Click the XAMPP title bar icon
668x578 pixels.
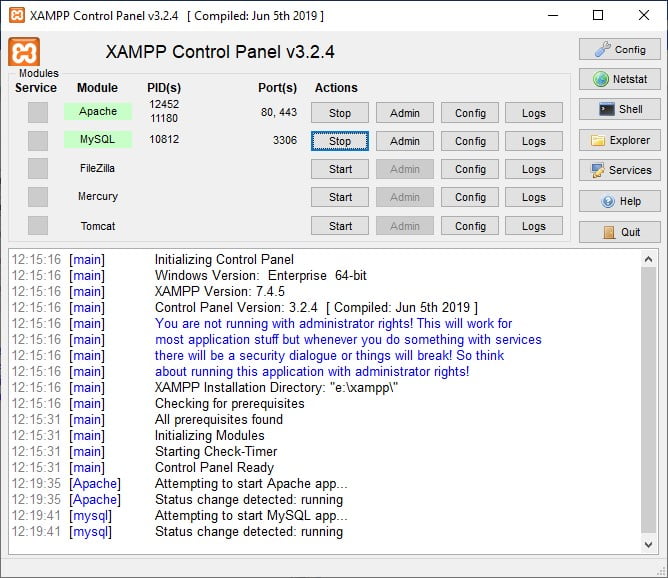pos(17,15)
